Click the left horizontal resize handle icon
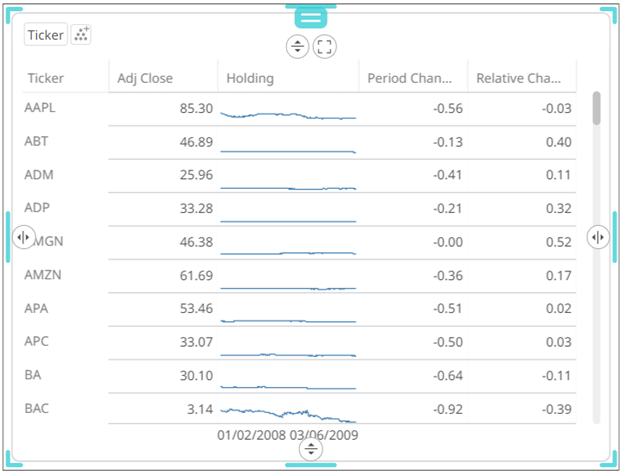 (x=25, y=237)
